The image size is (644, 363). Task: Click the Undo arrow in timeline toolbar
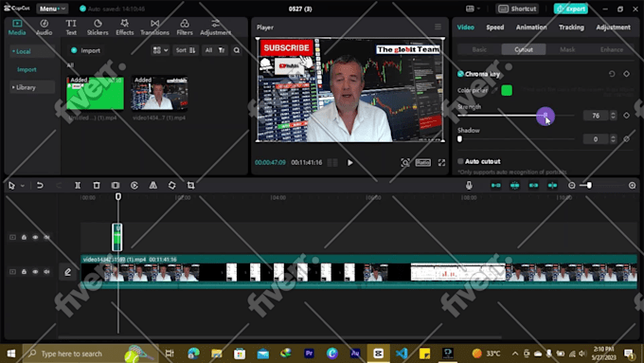click(40, 186)
